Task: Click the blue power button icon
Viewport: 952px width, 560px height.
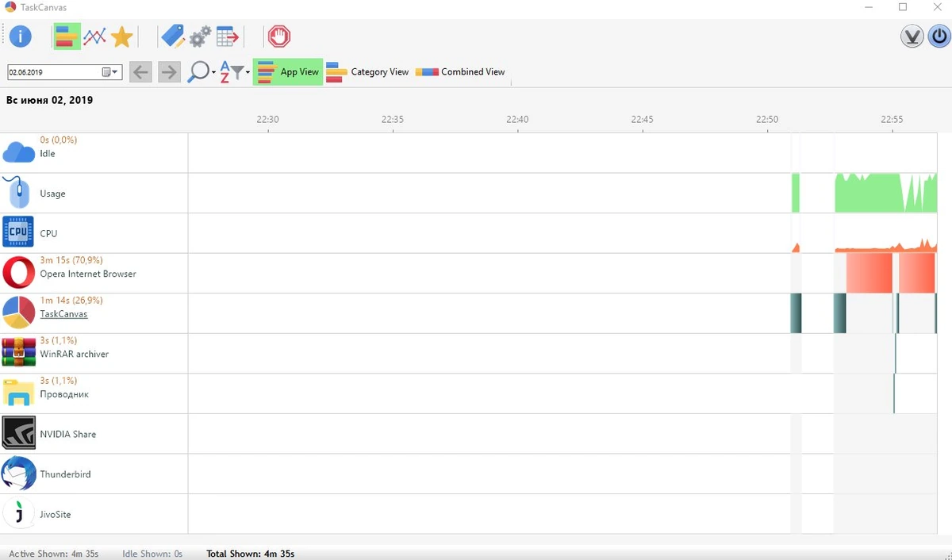Action: (x=939, y=36)
